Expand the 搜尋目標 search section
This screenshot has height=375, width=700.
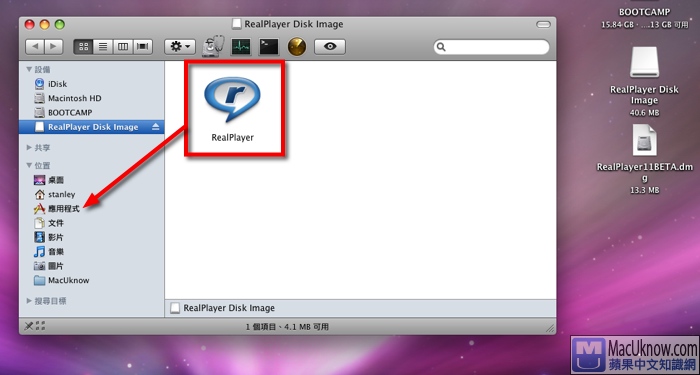click(x=29, y=301)
